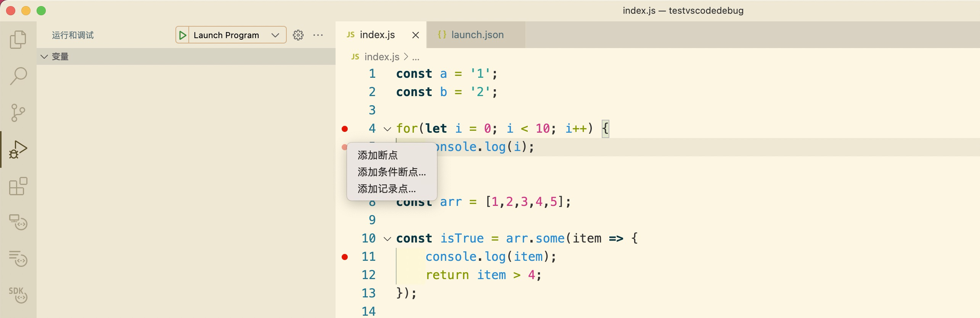Image resolution: width=980 pixels, height=318 pixels.
Task: Click line number 9 in the gutter
Action: coord(372,220)
